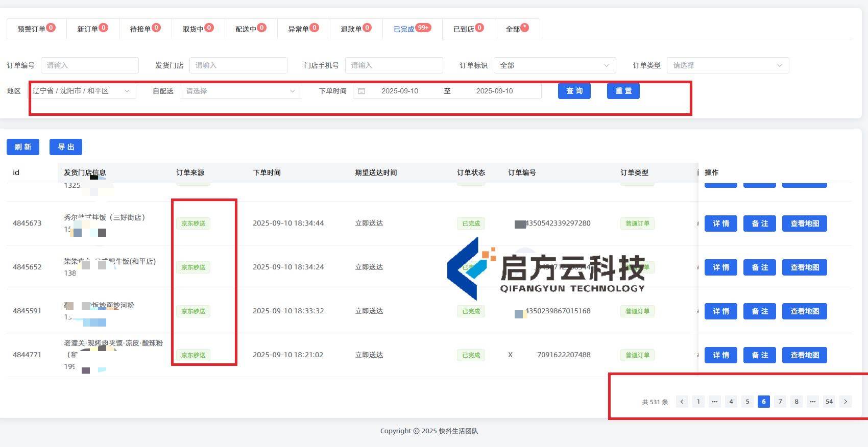Click 查看地图 for order 4845652
This screenshot has width=868, height=447.
805,267
